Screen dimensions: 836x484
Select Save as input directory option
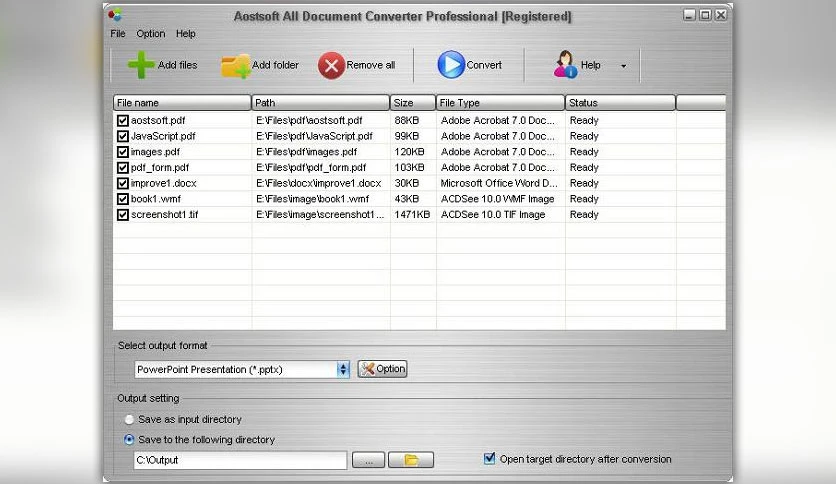pyautogui.click(x=129, y=420)
